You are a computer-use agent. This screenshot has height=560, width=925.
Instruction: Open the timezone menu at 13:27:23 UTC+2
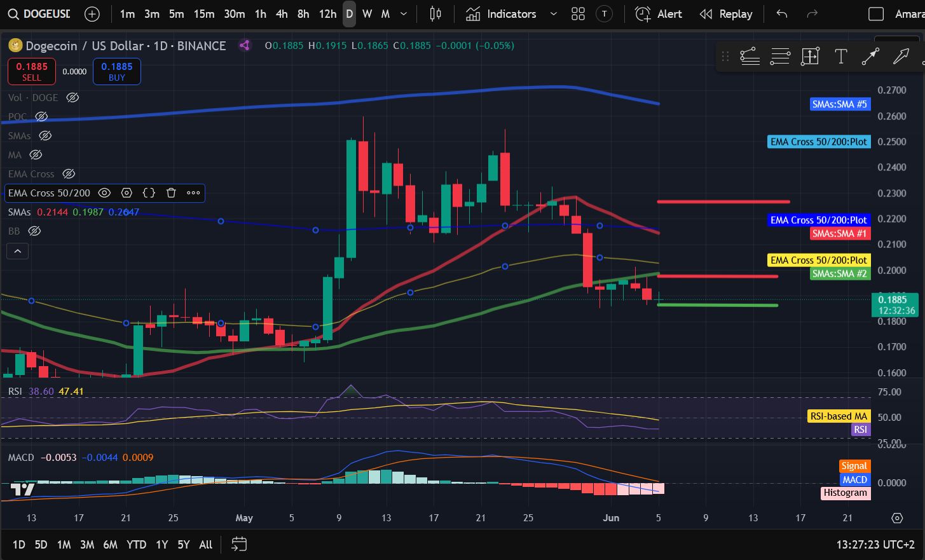point(875,544)
